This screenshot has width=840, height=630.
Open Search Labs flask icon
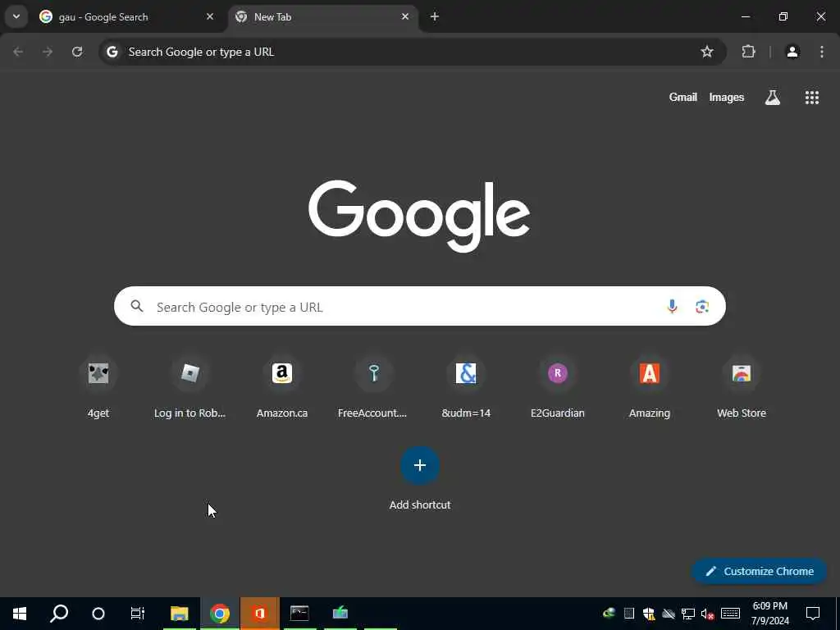[773, 97]
